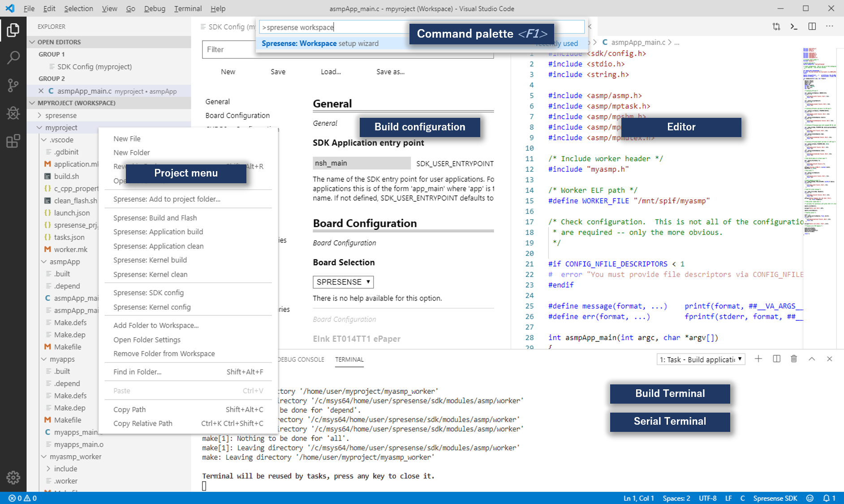The image size is (844, 504).
Task: Open the Manage gear settings icon
Action: point(13,478)
